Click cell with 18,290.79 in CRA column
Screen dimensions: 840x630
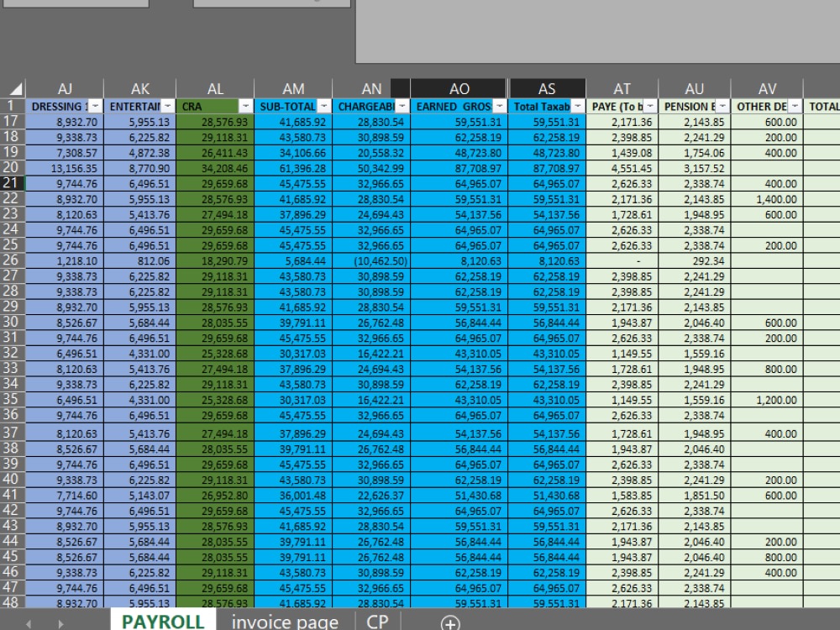pos(215,261)
